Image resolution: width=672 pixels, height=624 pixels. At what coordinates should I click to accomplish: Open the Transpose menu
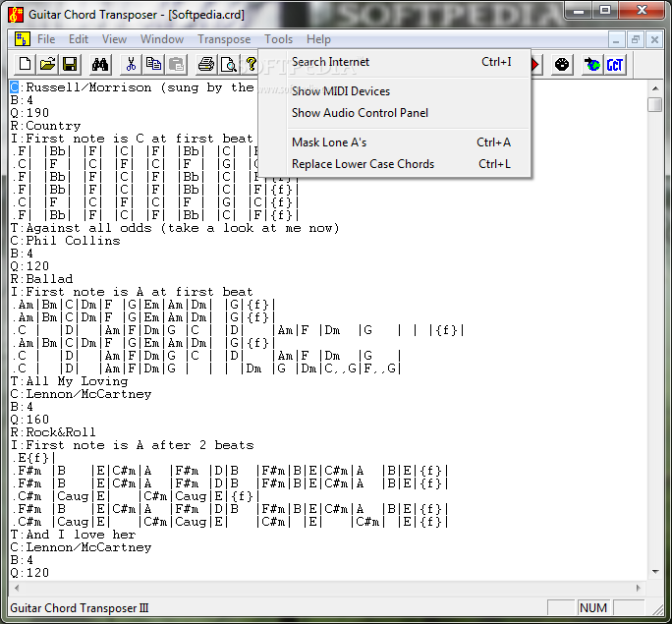pos(224,39)
